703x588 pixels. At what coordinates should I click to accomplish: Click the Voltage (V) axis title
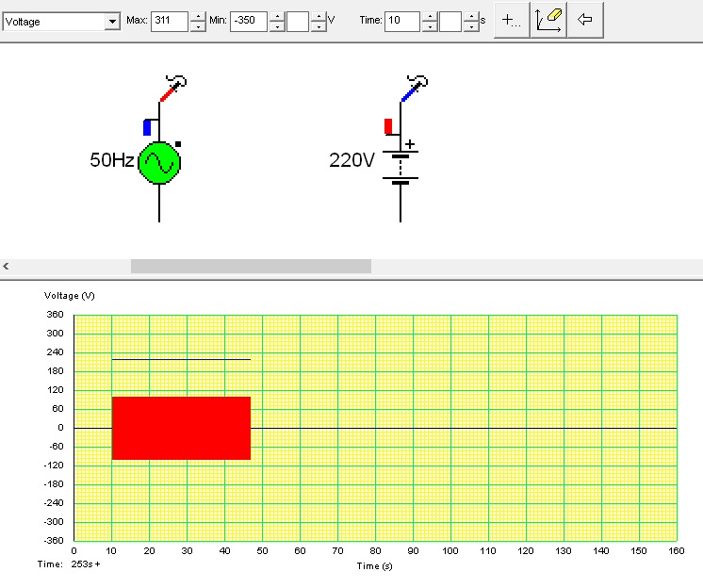pyautogui.click(x=70, y=296)
